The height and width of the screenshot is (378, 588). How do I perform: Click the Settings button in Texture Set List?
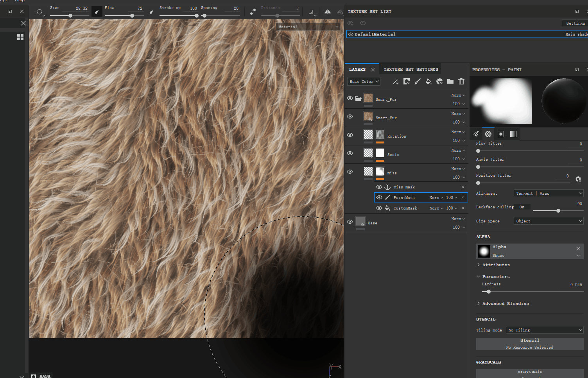[x=575, y=23]
